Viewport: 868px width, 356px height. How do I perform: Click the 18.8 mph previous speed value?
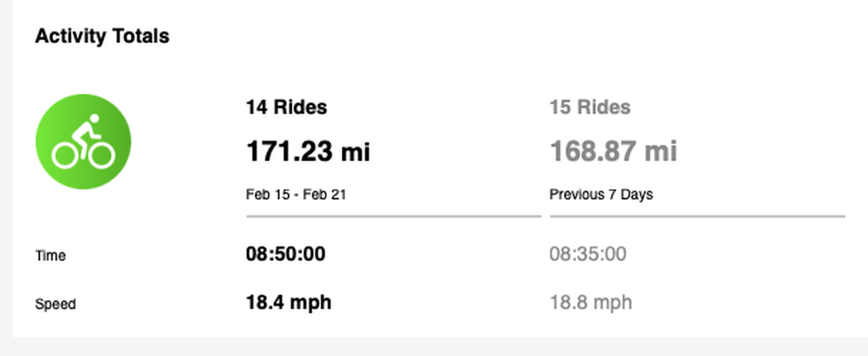coord(591,302)
